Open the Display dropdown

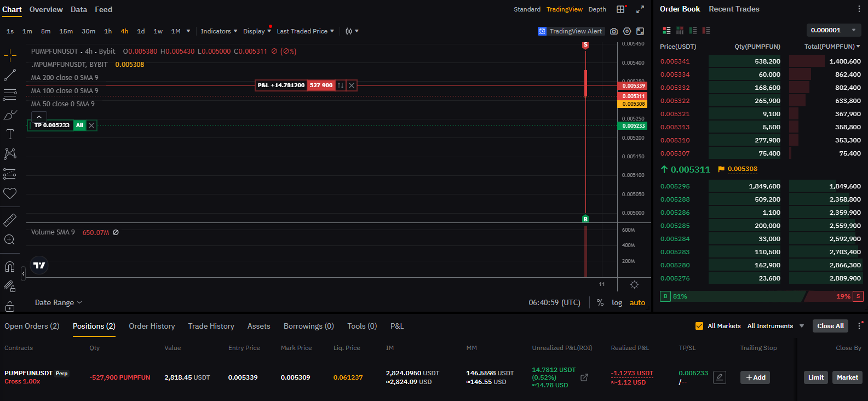(x=257, y=31)
